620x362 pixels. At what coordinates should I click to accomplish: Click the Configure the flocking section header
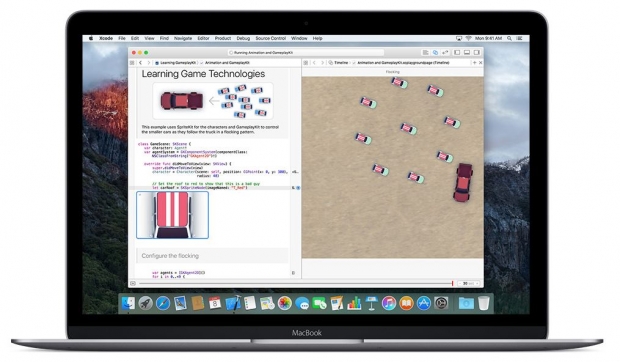coord(212,256)
